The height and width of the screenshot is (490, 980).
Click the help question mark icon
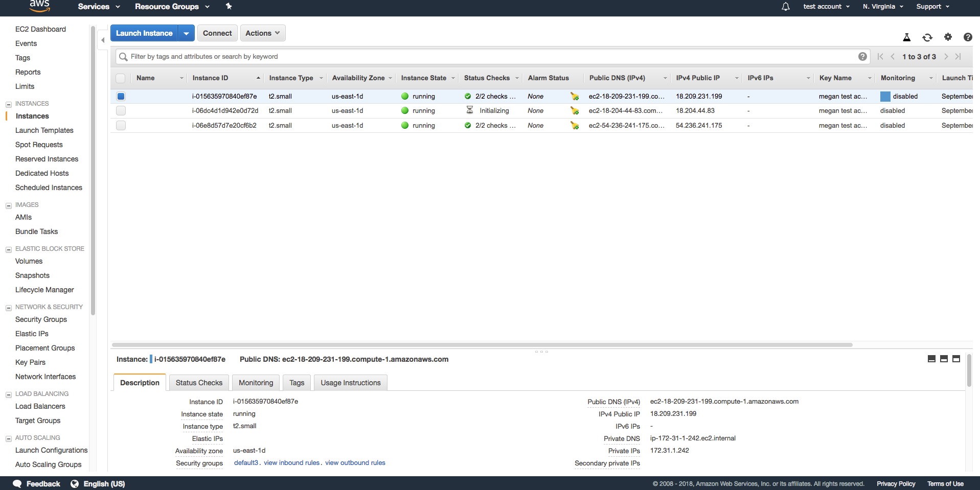click(x=968, y=37)
